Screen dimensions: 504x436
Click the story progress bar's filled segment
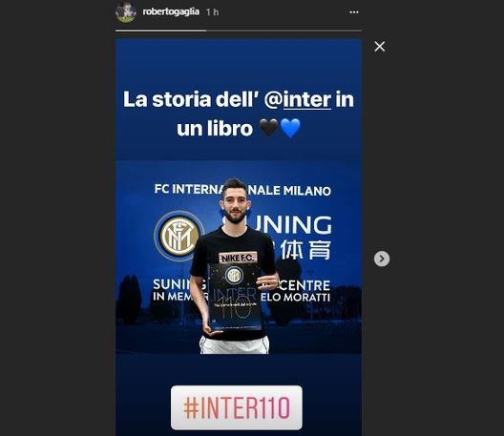tap(160, 31)
